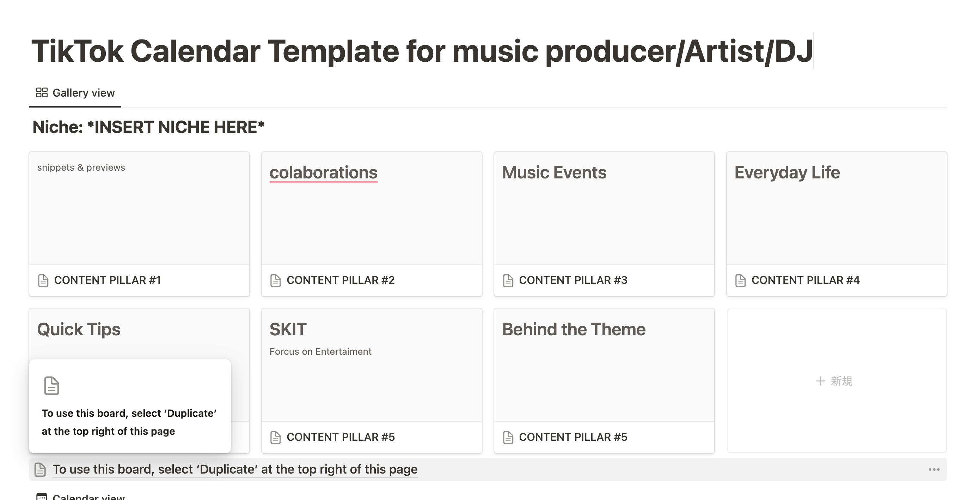Click the Niche: *INSERT NICHE HERE* heading
This screenshot has width=980, height=500.
148,127
